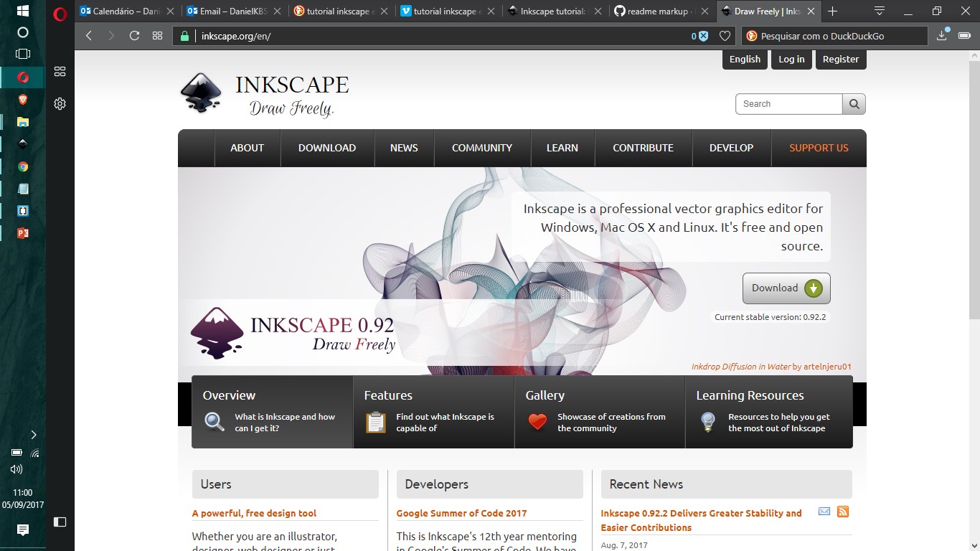The height and width of the screenshot is (551, 980).
Task: Add page to bookmarks with heart icon
Action: 725,36
